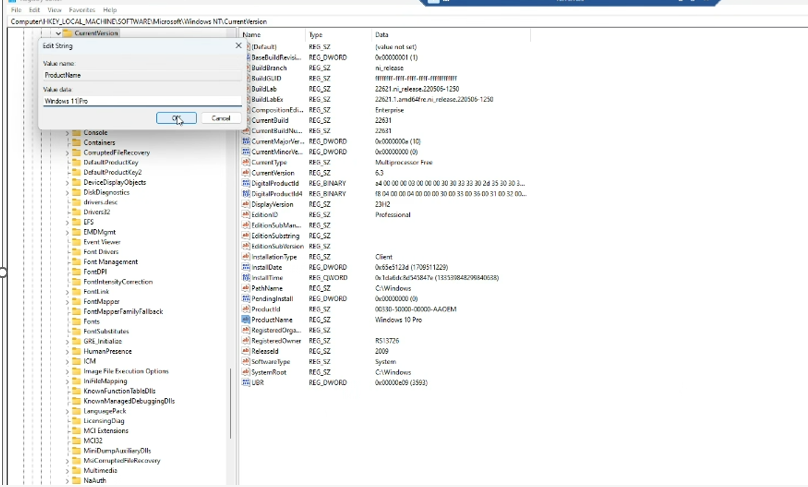
Task: Open the Edit menu
Action: 34,10
